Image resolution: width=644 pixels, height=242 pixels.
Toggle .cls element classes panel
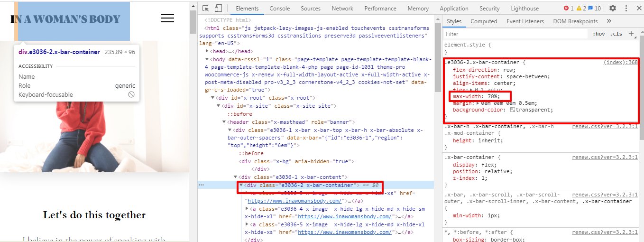[x=616, y=34]
